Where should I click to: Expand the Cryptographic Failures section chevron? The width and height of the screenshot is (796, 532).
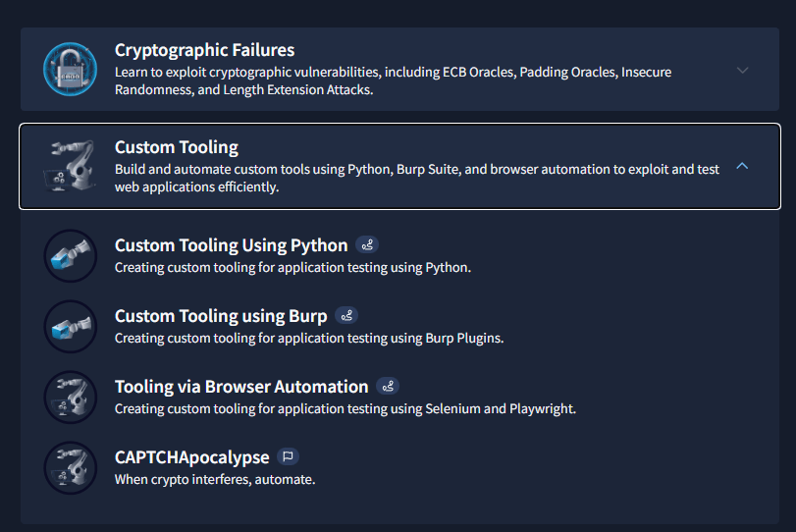click(742, 70)
